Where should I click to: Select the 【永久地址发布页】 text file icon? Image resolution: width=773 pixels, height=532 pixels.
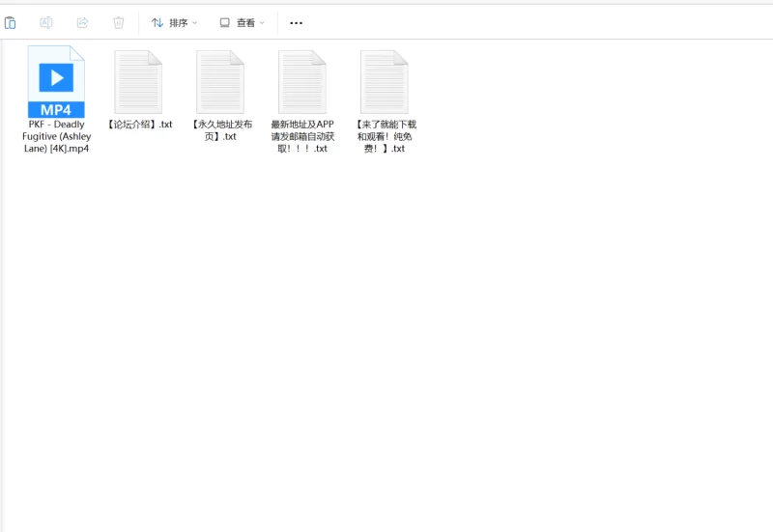[220, 81]
